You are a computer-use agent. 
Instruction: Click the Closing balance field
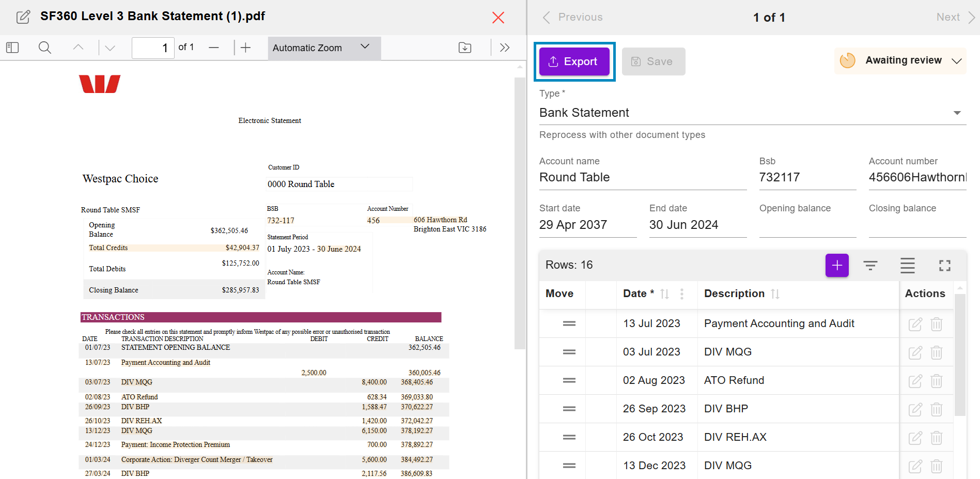(917, 225)
